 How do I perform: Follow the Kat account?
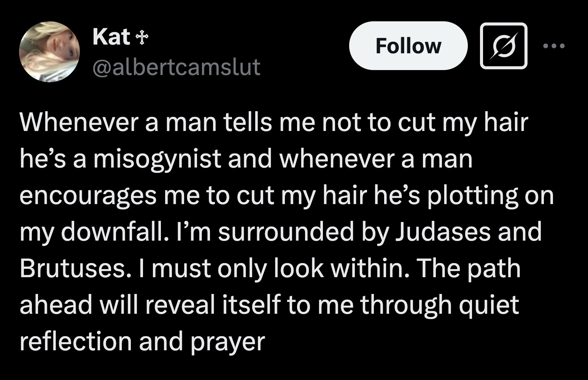tap(408, 46)
